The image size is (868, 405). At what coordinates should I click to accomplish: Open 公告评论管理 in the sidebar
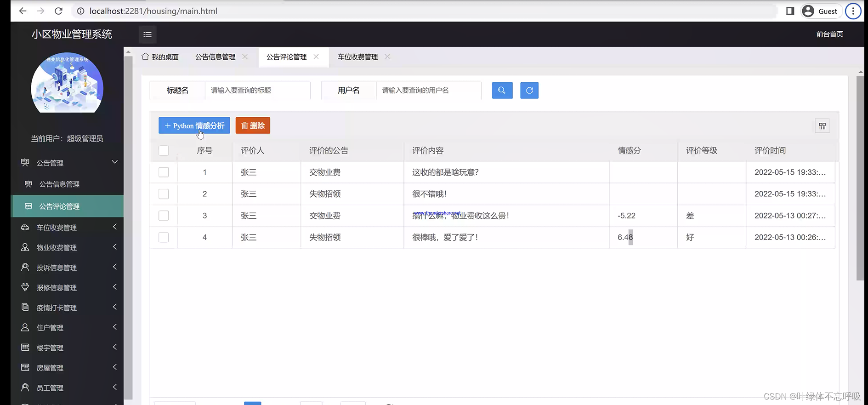coord(67,206)
